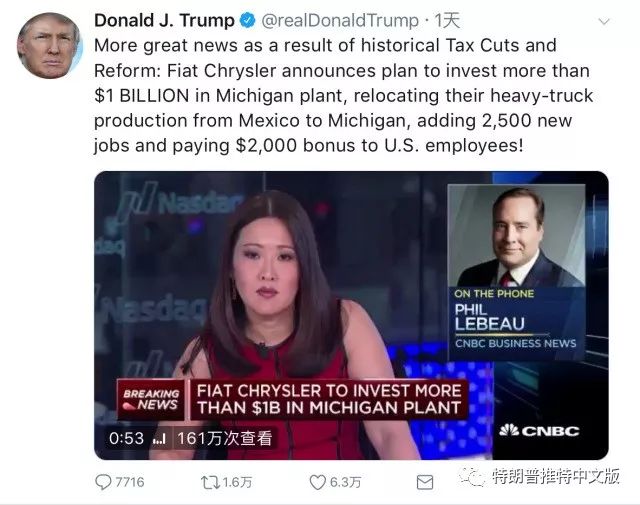The height and width of the screenshot is (505, 640).
Task: Open Donald J. Trump profile name
Action: pos(164,20)
